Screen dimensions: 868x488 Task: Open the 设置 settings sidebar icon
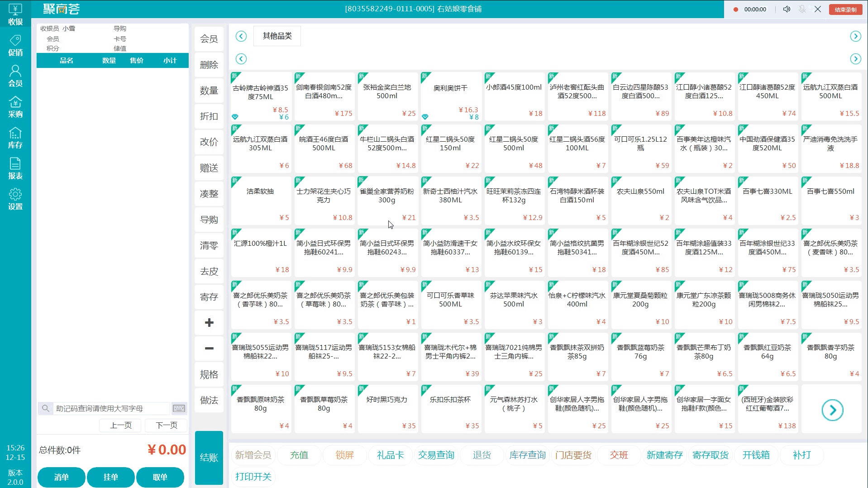(15, 199)
